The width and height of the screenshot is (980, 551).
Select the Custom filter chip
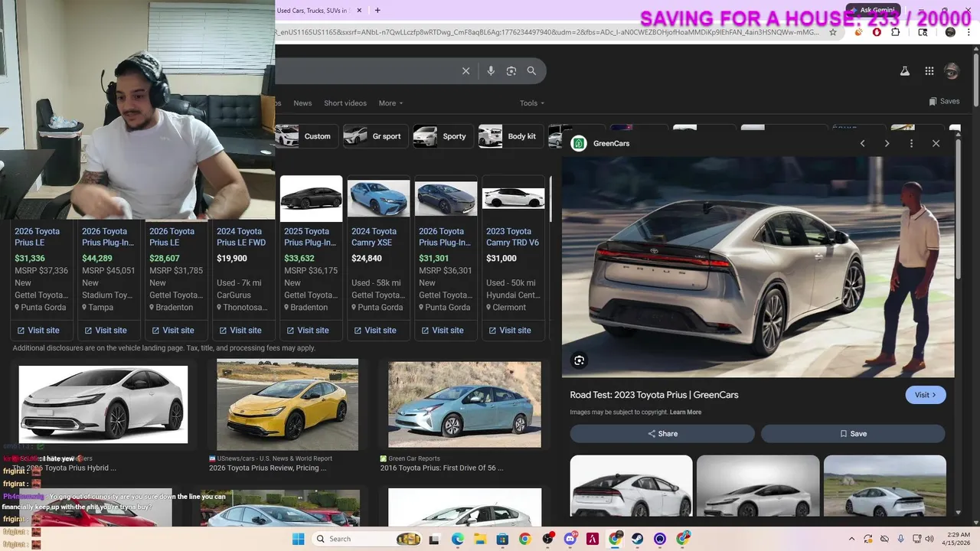(x=306, y=136)
